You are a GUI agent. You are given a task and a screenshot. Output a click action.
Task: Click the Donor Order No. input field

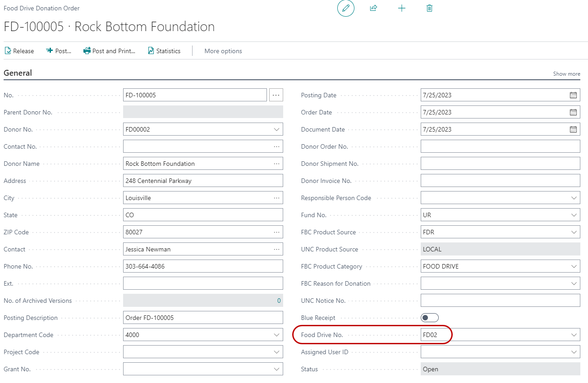click(x=500, y=146)
